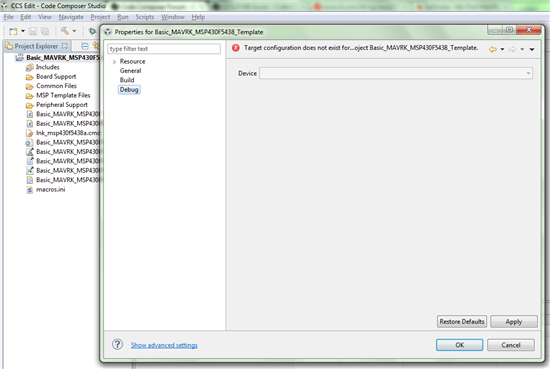Open the Forward history dropdown arrow
Image resolution: width=550 pixels, height=369 pixels.
[x=522, y=49]
